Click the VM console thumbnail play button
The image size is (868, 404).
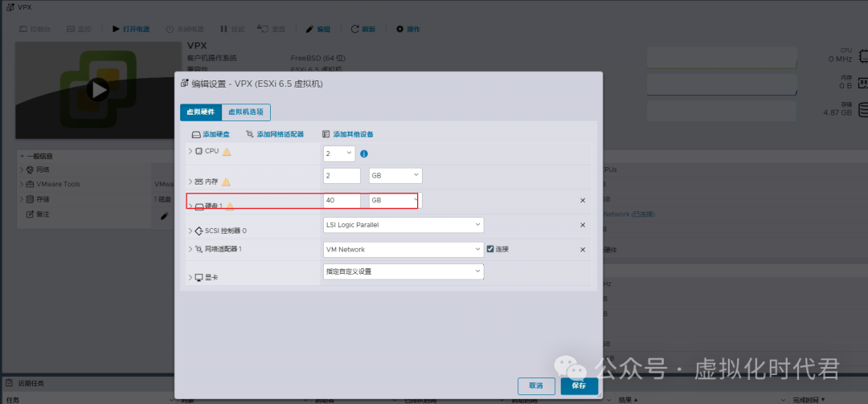(97, 90)
